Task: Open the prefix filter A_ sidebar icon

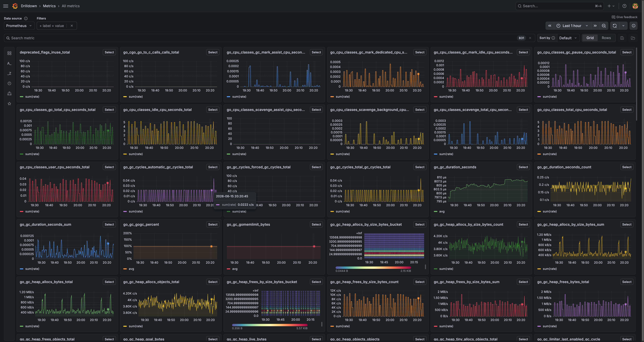Action: coord(10,63)
